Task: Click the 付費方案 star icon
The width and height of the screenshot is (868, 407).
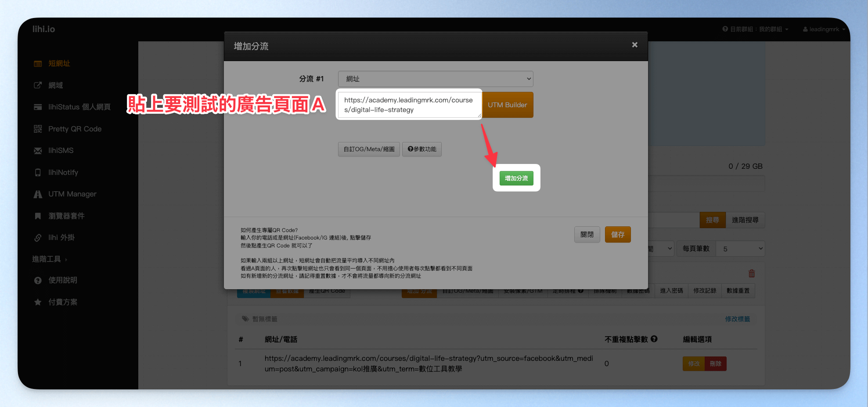Action: pyautogui.click(x=38, y=302)
